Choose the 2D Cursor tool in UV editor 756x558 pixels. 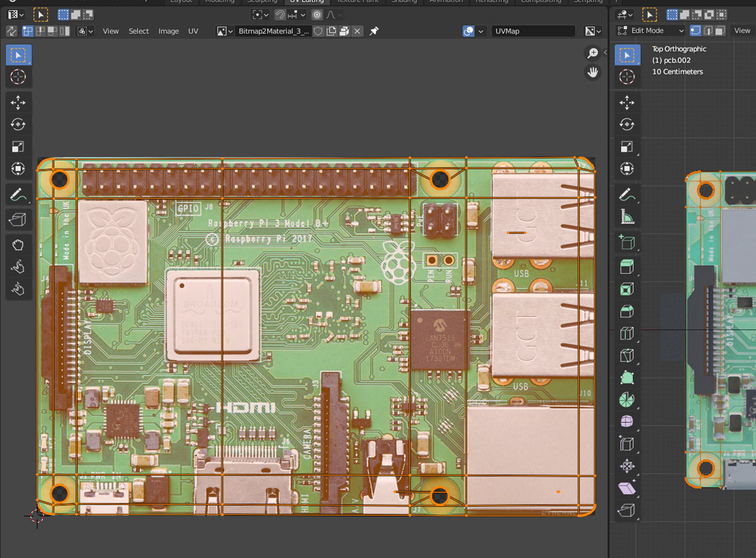18,77
